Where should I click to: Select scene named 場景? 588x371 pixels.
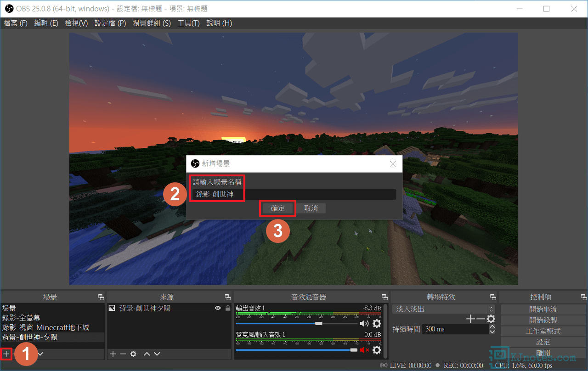pyautogui.click(x=53, y=308)
